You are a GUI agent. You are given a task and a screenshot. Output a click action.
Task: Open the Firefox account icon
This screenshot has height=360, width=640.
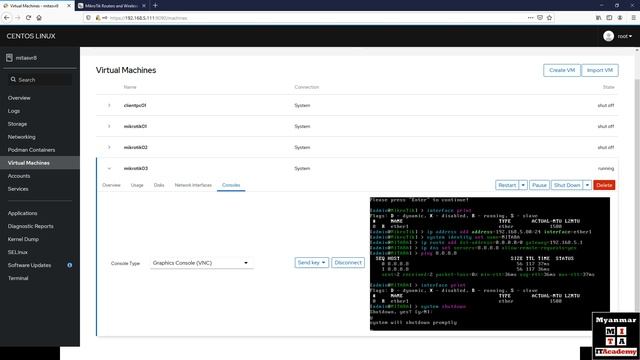tap(620, 18)
